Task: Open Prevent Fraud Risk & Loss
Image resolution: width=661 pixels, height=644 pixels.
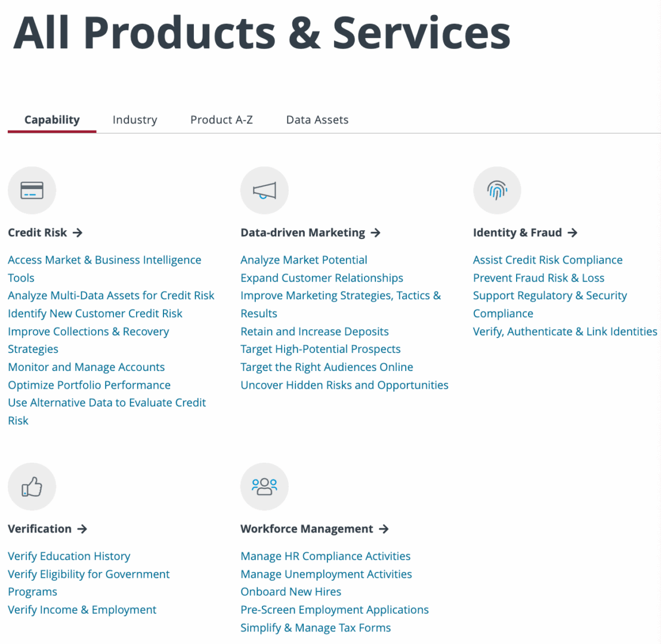Action: click(x=539, y=277)
